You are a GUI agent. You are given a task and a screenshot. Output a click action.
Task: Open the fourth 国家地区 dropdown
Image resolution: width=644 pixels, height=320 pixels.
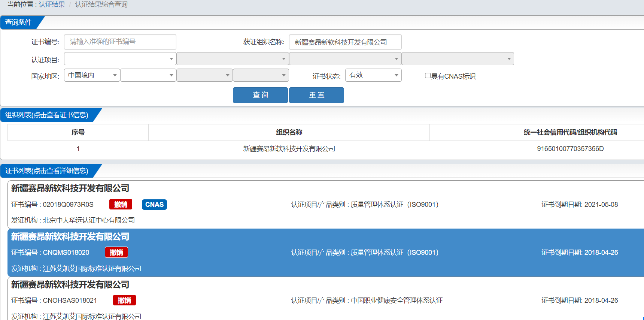click(261, 75)
